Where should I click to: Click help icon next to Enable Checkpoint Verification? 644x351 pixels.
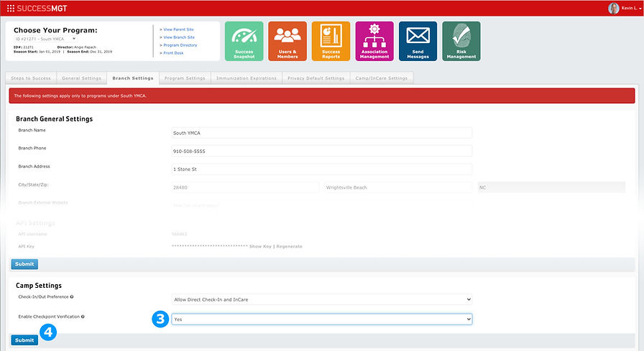tap(83, 317)
